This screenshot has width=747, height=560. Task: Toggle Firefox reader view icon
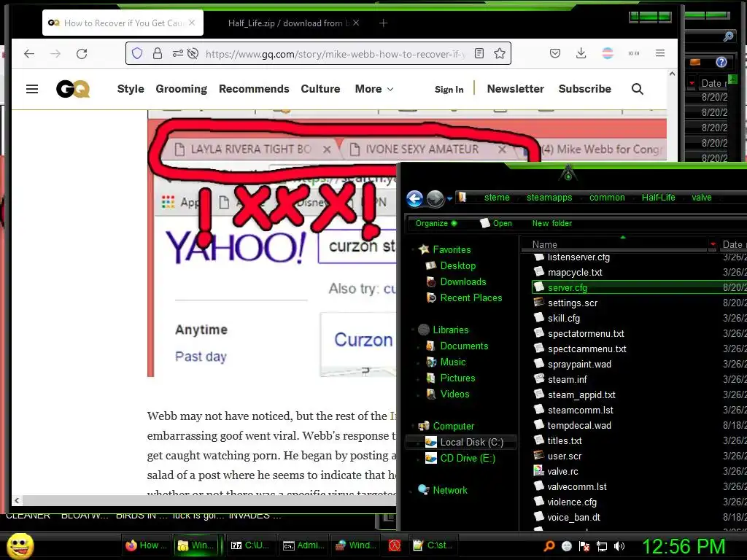pos(479,53)
